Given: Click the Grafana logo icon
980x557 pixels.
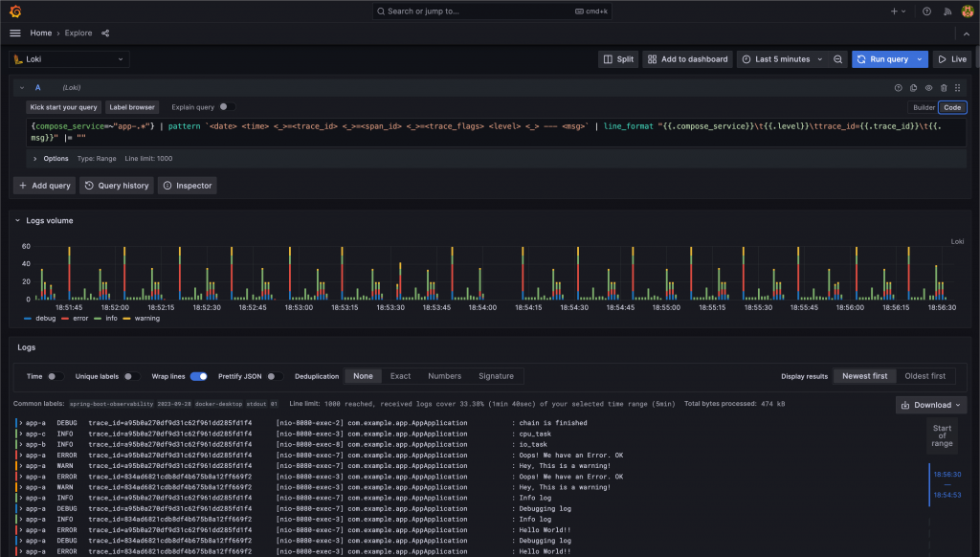Looking at the screenshot, I should [15, 11].
